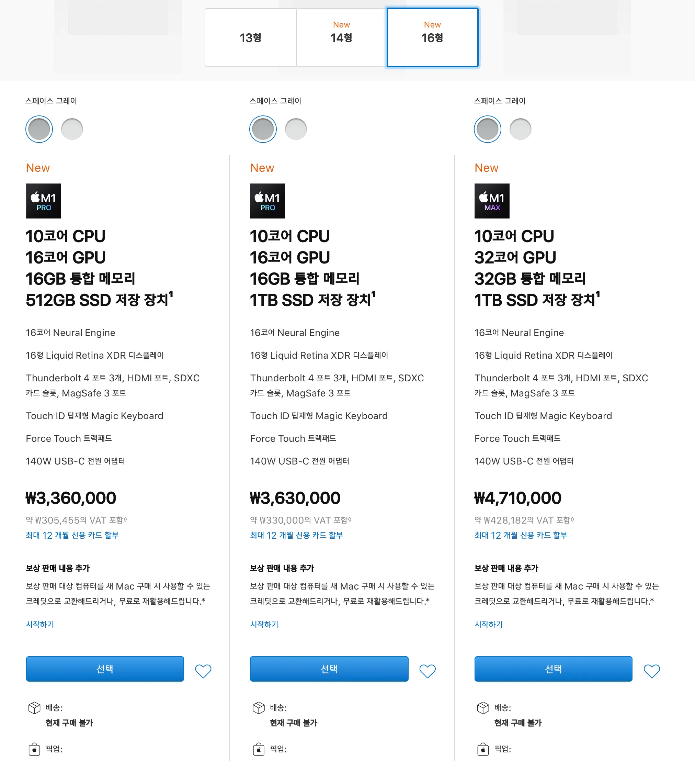Choose 선택 for the 1TB M1 Pro model
The width and height of the screenshot is (695, 784).
click(329, 669)
